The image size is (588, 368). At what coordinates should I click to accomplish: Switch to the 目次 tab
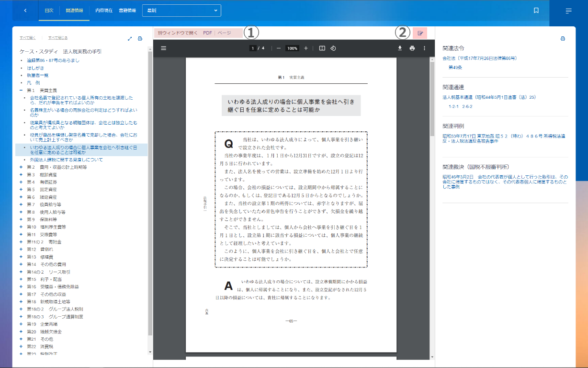pyautogui.click(x=48, y=10)
